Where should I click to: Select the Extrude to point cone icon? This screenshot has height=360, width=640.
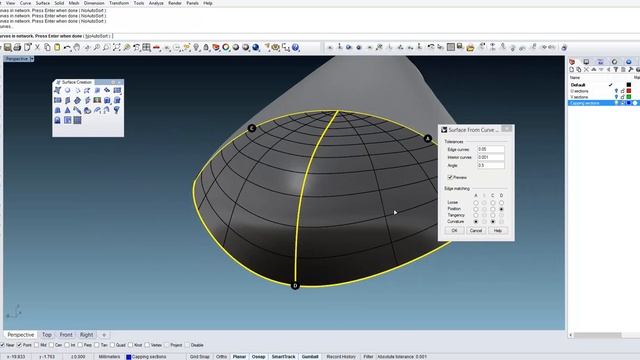(x=67, y=110)
